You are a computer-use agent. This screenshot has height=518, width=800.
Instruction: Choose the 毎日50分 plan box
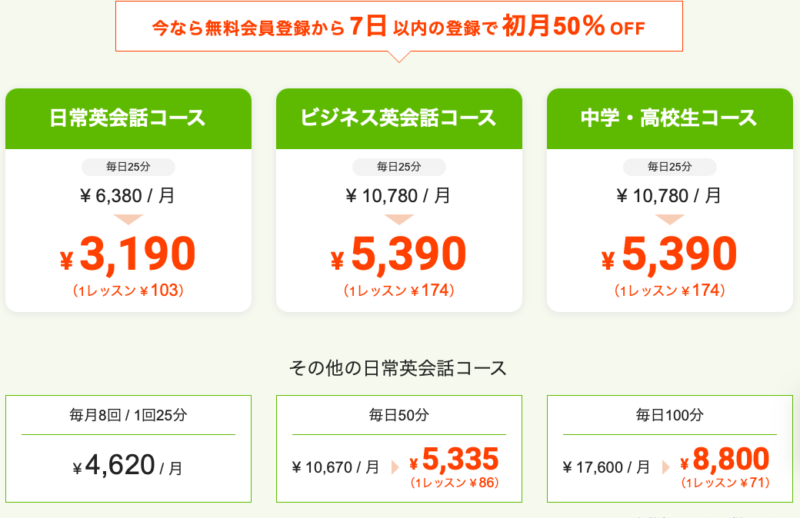point(399,449)
